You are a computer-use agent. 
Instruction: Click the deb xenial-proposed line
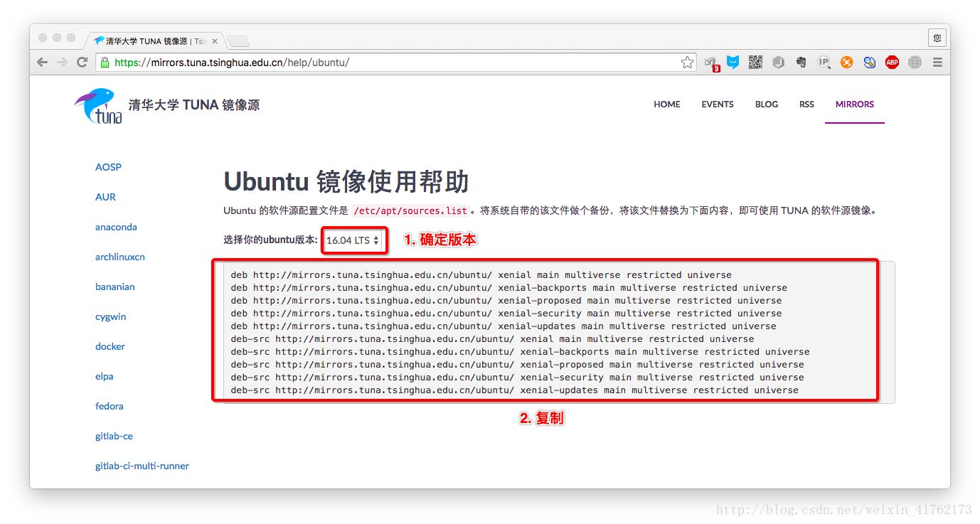(506, 301)
